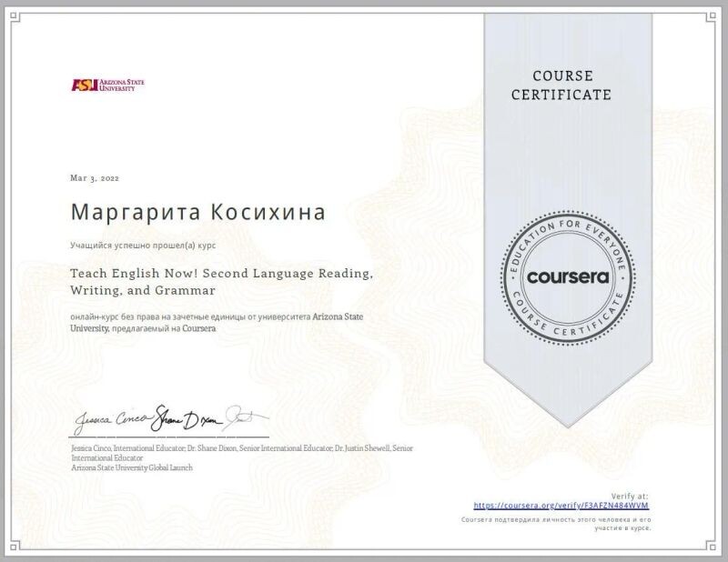Click the date 'Mar 3, 2022'
This screenshot has width=728, height=562.
click(95, 177)
